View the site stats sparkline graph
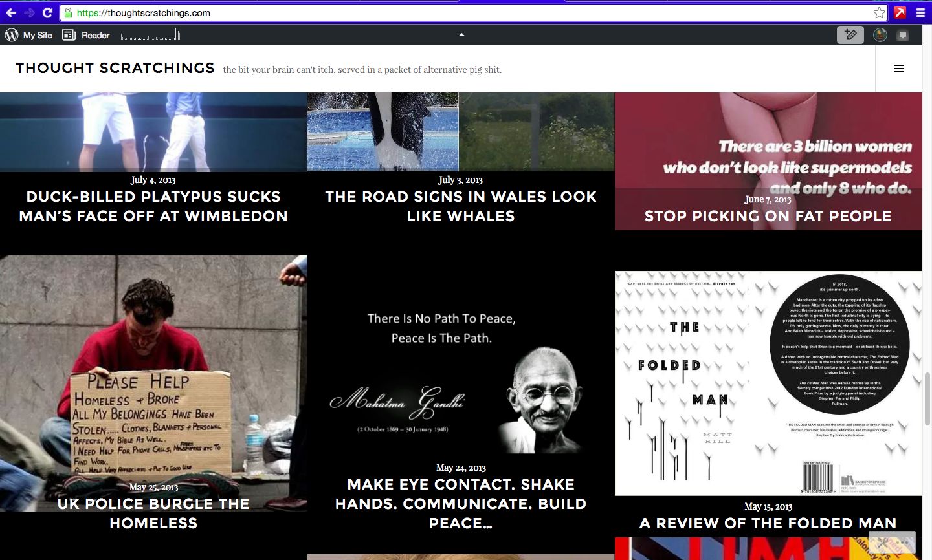The height and width of the screenshot is (560, 932). [150, 35]
